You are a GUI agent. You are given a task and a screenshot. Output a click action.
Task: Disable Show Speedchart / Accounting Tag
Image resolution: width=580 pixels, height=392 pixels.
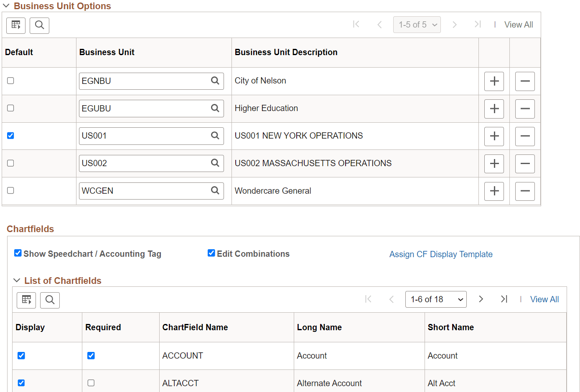18,253
